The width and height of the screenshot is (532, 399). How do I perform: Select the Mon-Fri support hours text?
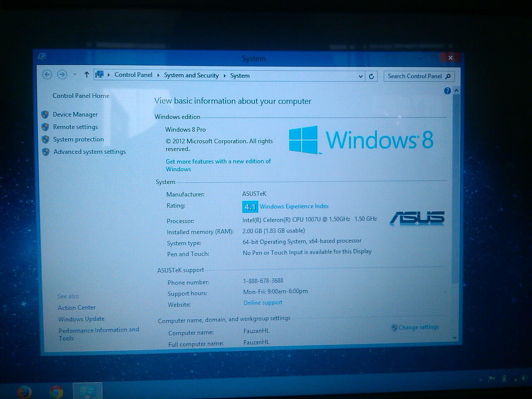coord(276,291)
